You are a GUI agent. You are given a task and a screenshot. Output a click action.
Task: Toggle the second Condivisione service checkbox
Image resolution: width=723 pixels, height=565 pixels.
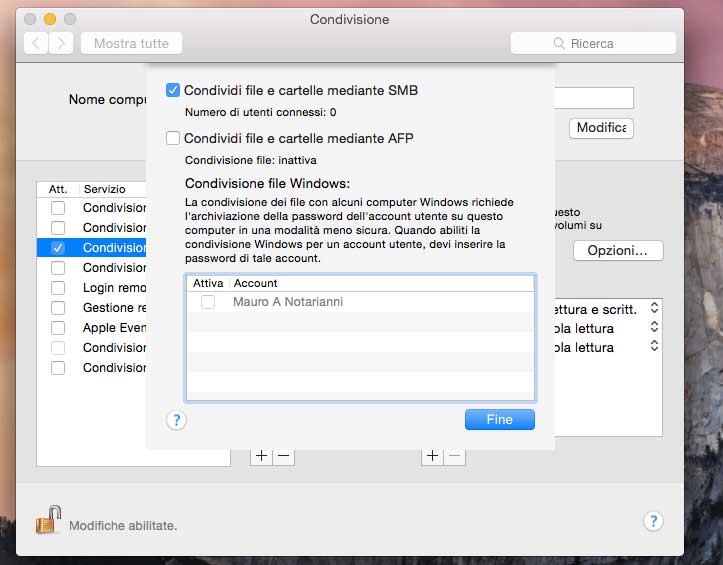pos(58,227)
